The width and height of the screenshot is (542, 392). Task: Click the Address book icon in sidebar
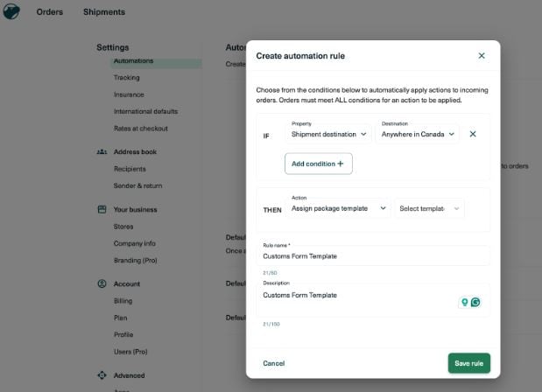coord(102,152)
